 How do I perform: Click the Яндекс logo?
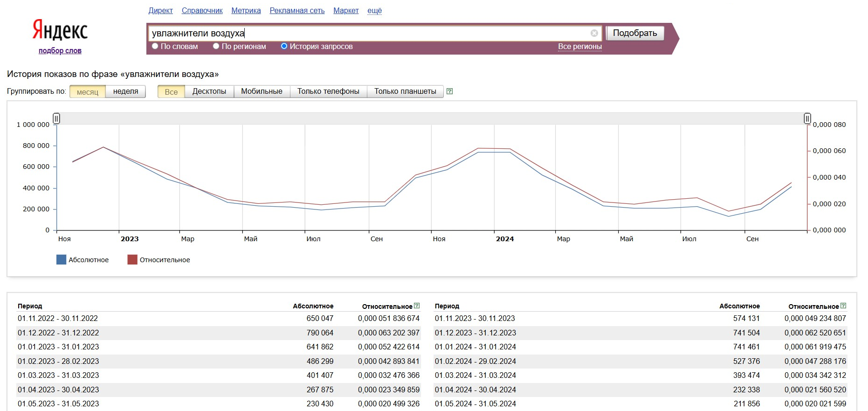tap(60, 30)
